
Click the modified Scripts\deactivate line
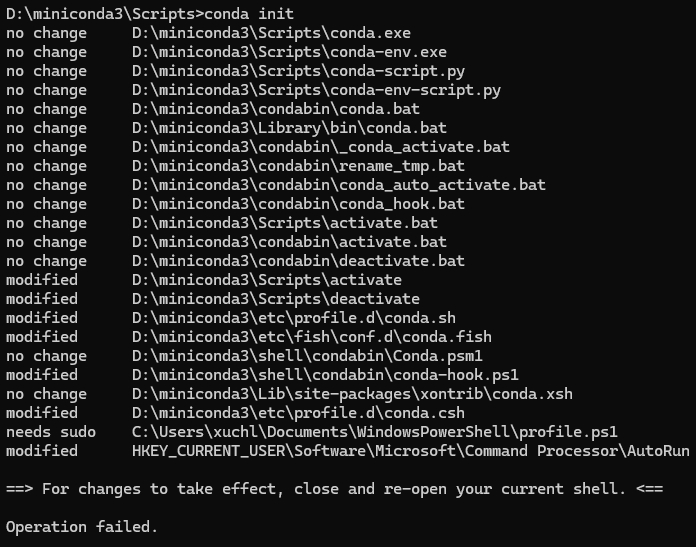pos(213,299)
